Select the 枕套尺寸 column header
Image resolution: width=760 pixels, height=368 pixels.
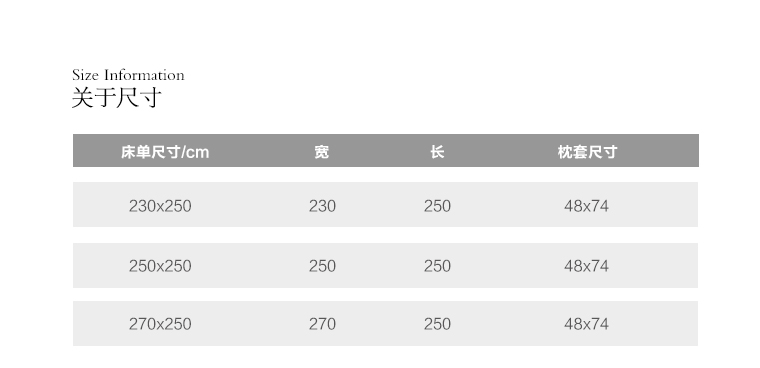587,152
